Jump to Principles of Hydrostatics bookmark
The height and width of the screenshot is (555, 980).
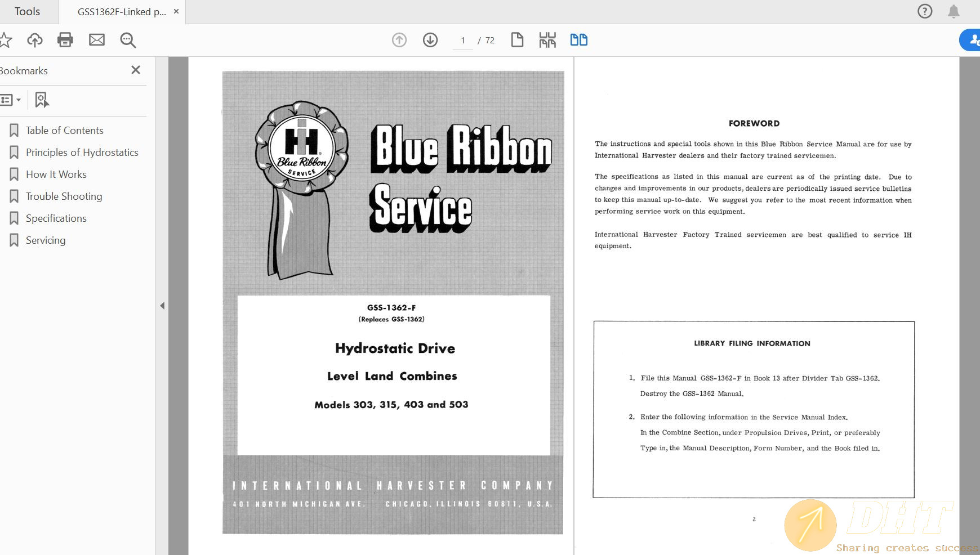pyautogui.click(x=82, y=153)
